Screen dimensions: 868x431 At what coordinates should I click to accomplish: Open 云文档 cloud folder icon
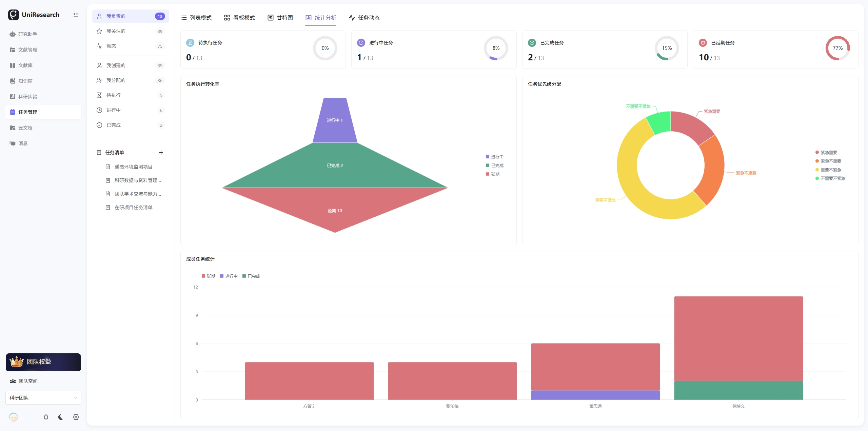tap(13, 128)
